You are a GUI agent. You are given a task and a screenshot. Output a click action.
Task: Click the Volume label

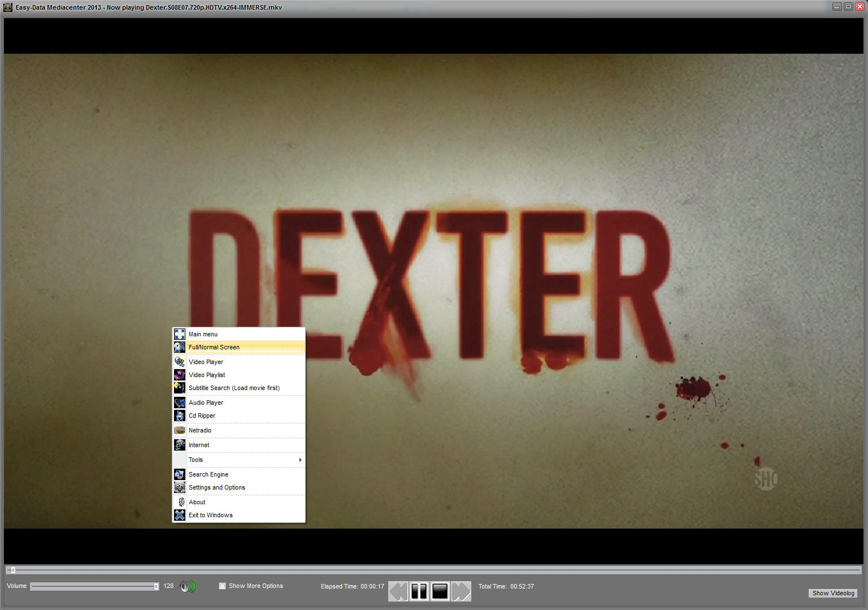point(16,586)
